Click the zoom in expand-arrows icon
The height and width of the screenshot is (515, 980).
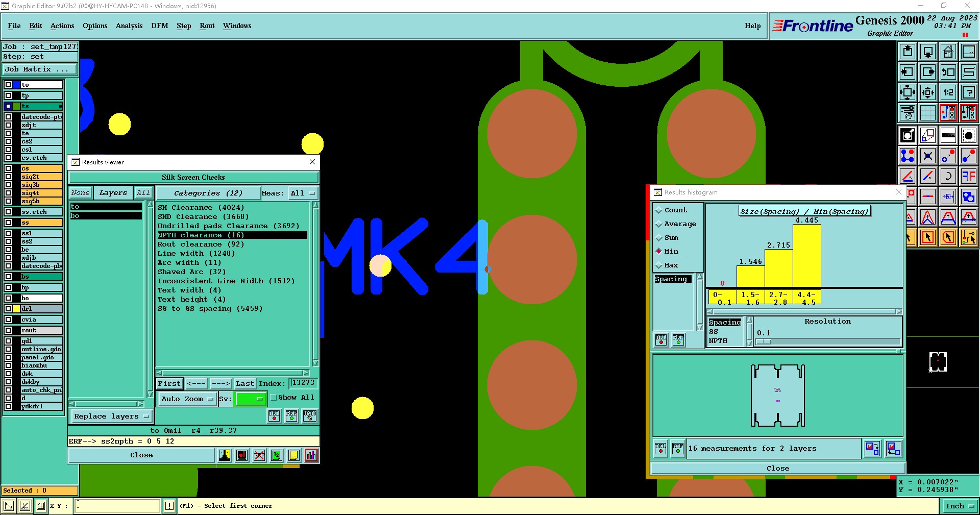pyautogui.click(x=908, y=92)
